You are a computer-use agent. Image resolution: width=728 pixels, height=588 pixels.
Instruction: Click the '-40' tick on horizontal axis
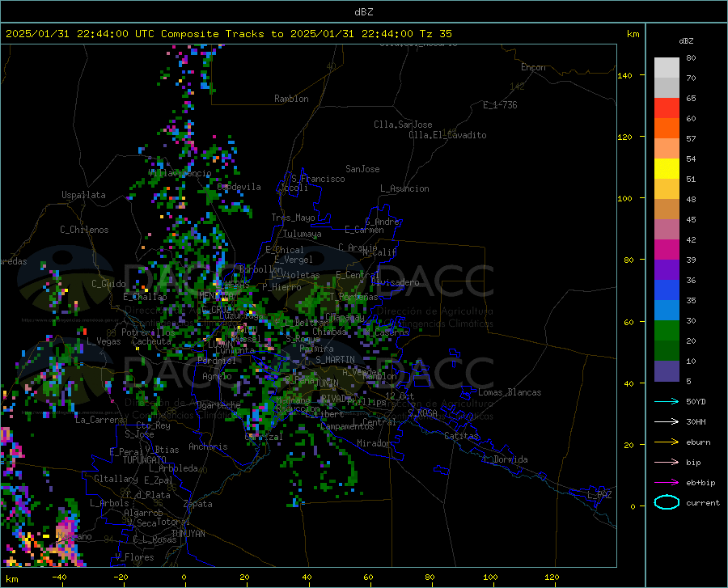pyautogui.click(x=59, y=577)
